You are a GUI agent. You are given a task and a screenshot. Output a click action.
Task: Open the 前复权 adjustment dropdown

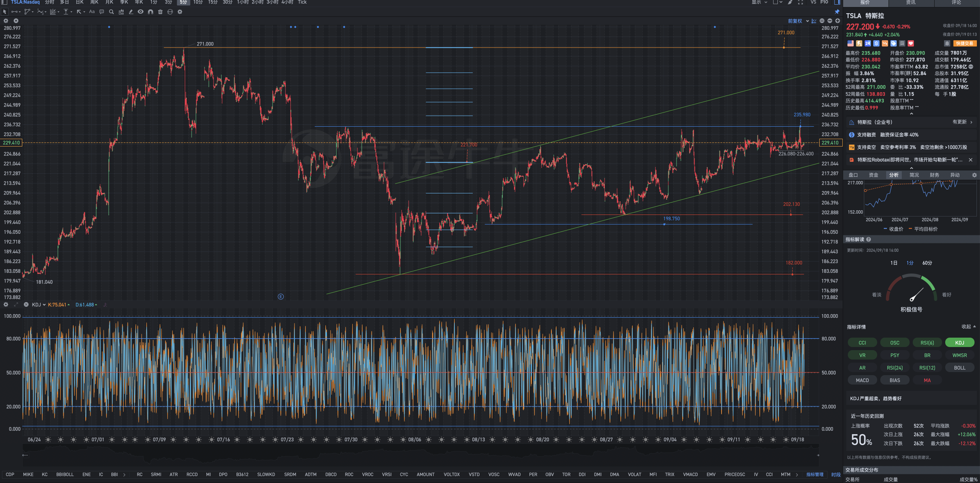(x=799, y=21)
